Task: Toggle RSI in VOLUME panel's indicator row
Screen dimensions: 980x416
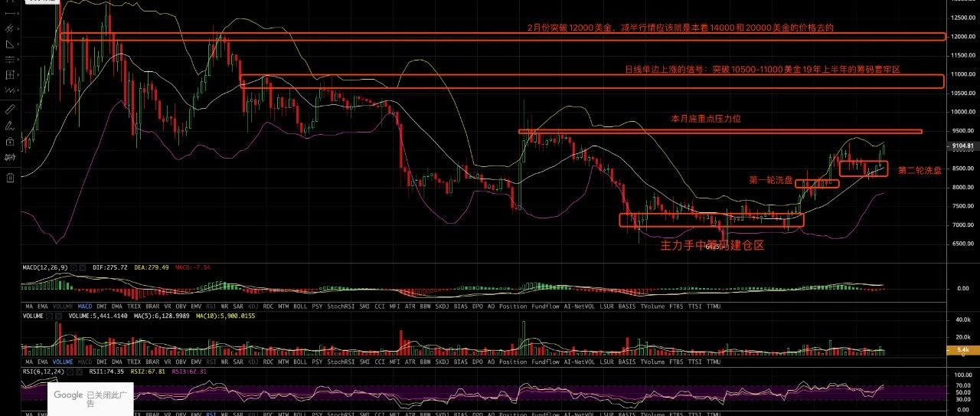Action: click(211, 361)
